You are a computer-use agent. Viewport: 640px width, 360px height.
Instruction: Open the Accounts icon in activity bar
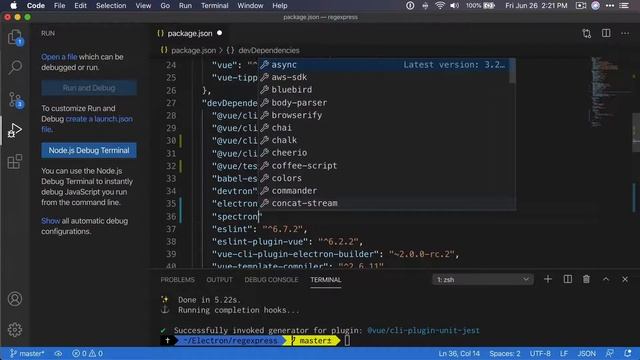tap(15, 299)
